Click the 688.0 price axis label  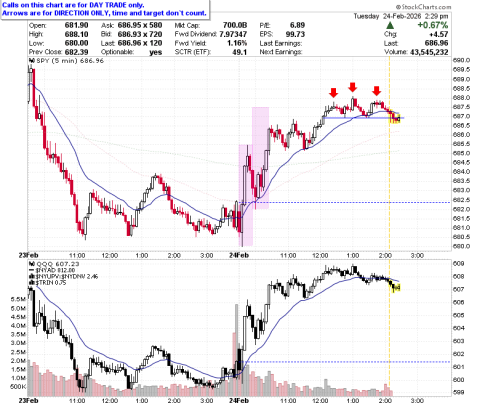[x=461, y=98]
